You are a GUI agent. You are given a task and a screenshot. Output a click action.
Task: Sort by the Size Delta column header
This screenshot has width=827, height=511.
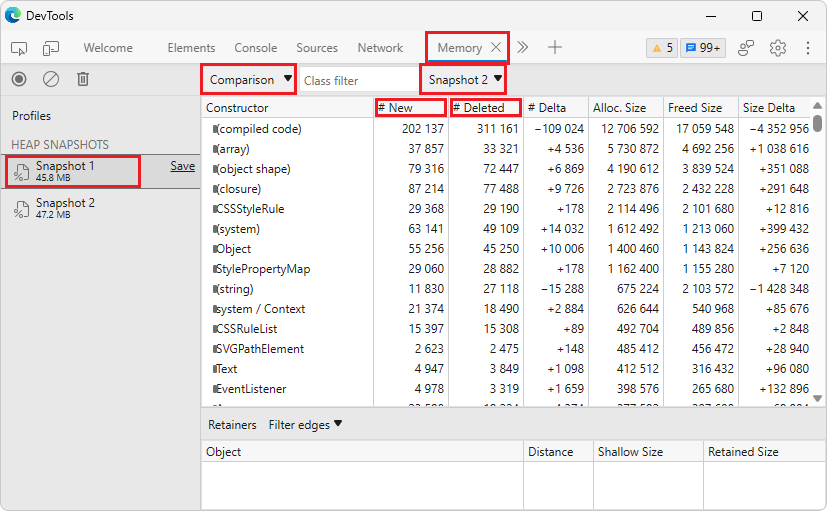(x=774, y=108)
